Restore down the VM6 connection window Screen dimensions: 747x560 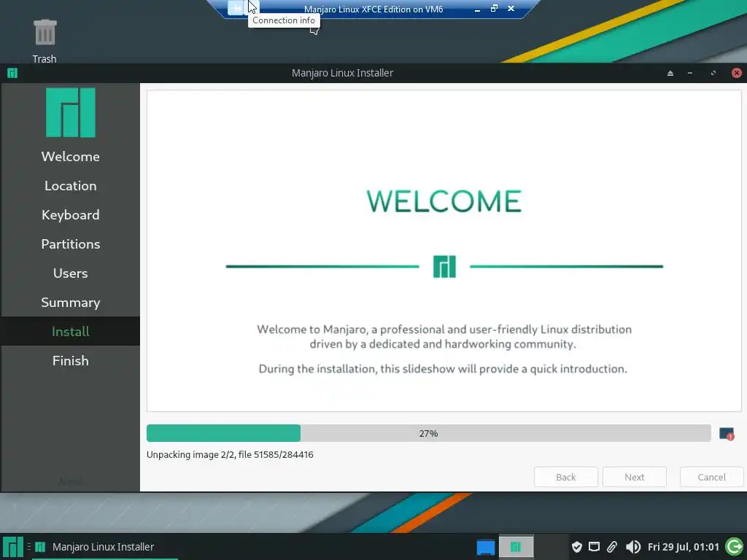(x=494, y=9)
